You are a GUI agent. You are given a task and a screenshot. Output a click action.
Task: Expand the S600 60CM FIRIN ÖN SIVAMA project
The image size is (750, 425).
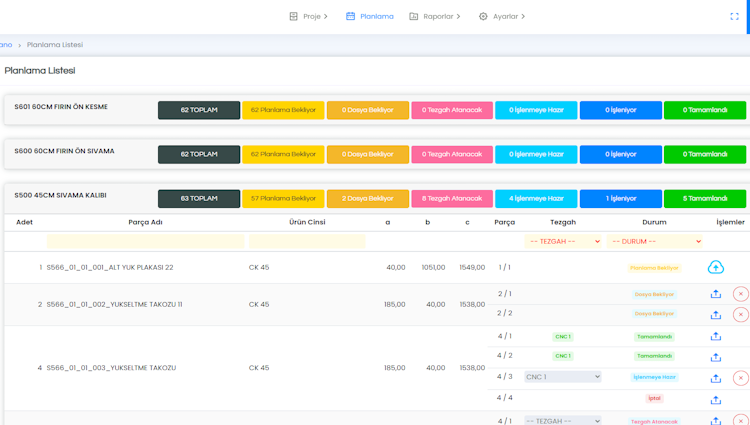pyautogui.click(x=64, y=151)
